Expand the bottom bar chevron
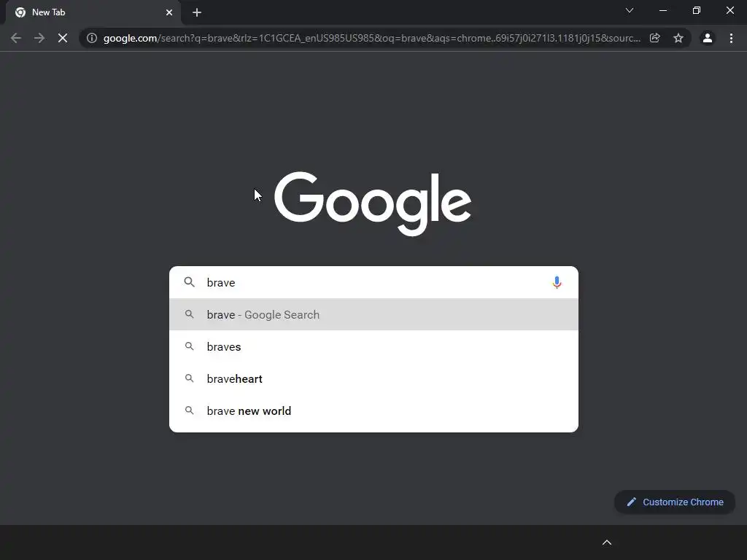Screen dimensions: 747x560 (607, 542)
